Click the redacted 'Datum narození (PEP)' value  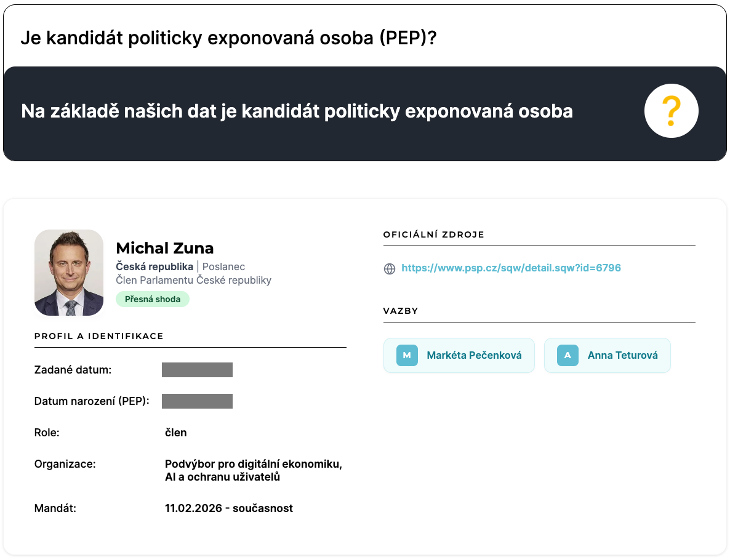197,401
